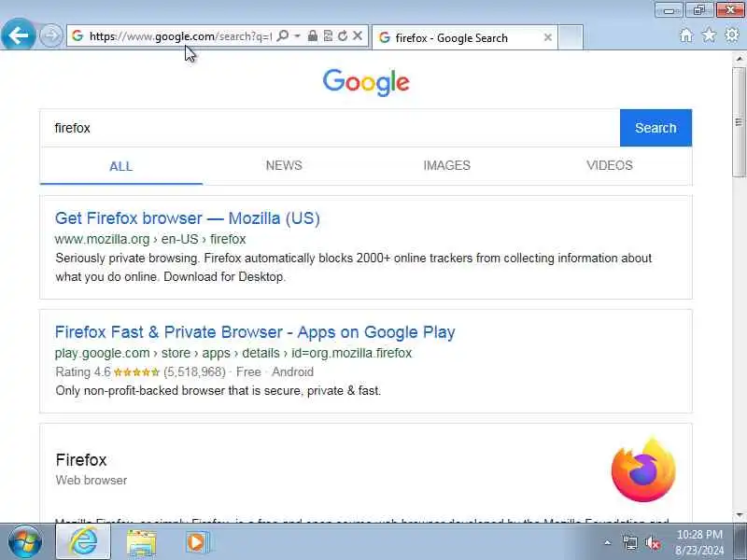Screen dimensions: 747x560
Task: Go back using the blue back arrow
Action: (x=18, y=35)
